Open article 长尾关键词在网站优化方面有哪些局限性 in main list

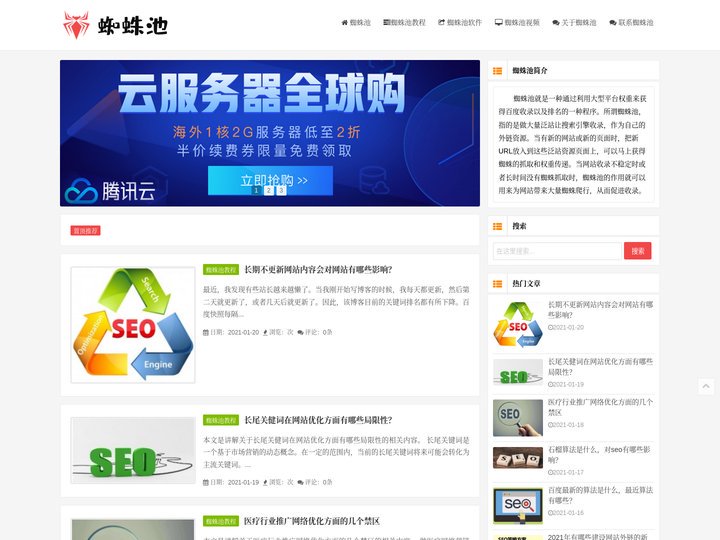(318, 420)
